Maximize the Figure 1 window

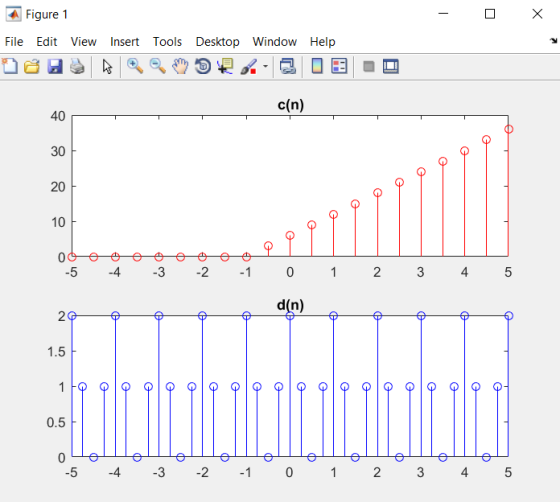point(490,14)
